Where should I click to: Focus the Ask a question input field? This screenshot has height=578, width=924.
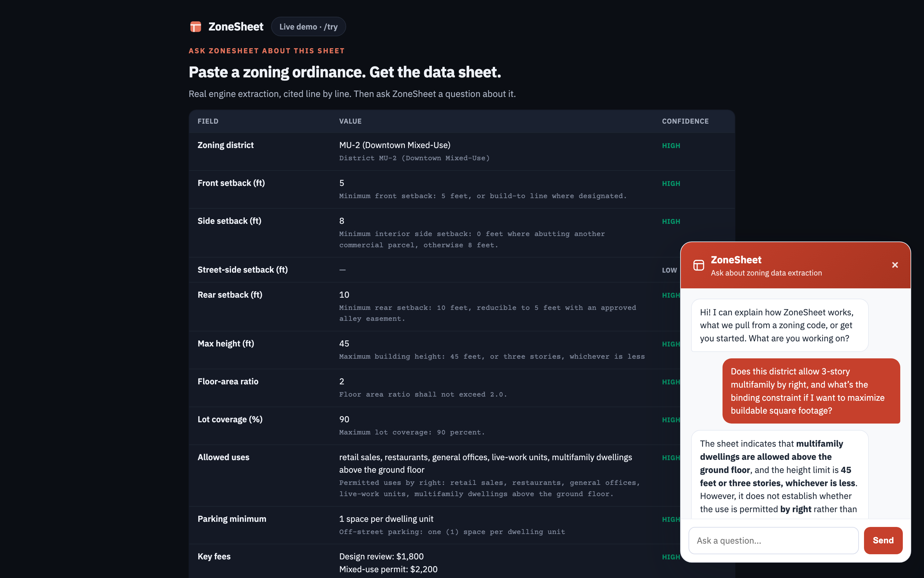774,540
